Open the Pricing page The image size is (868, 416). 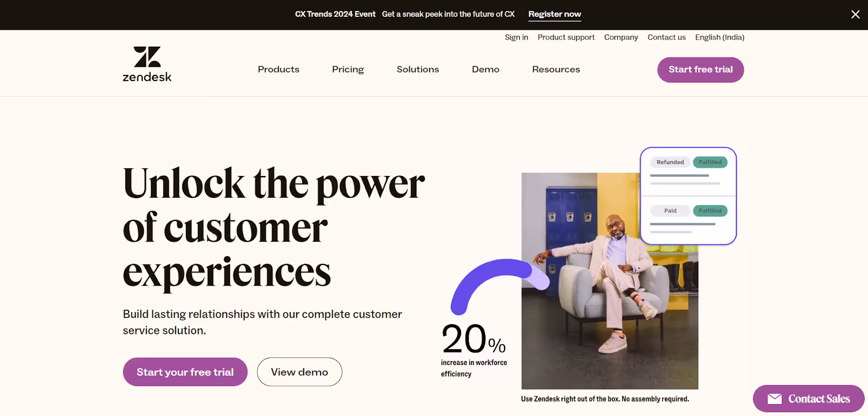[x=348, y=70]
